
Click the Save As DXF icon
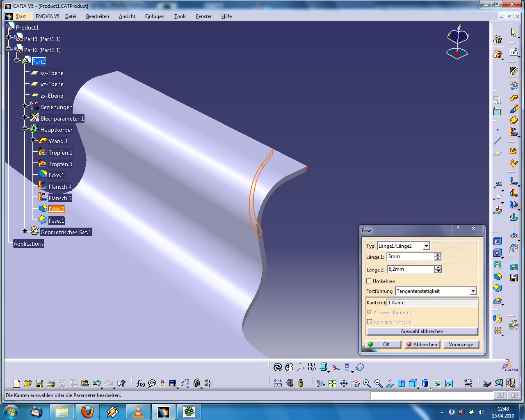click(514, 278)
